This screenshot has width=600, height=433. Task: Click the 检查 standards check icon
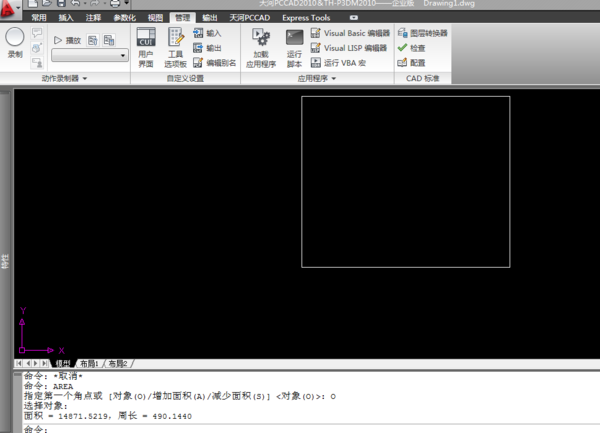[x=411, y=48]
